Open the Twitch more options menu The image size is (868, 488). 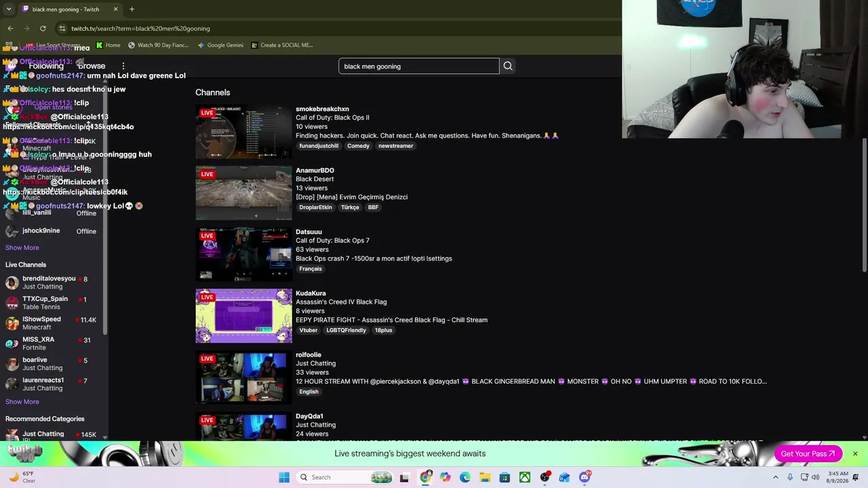pyautogui.click(x=123, y=66)
